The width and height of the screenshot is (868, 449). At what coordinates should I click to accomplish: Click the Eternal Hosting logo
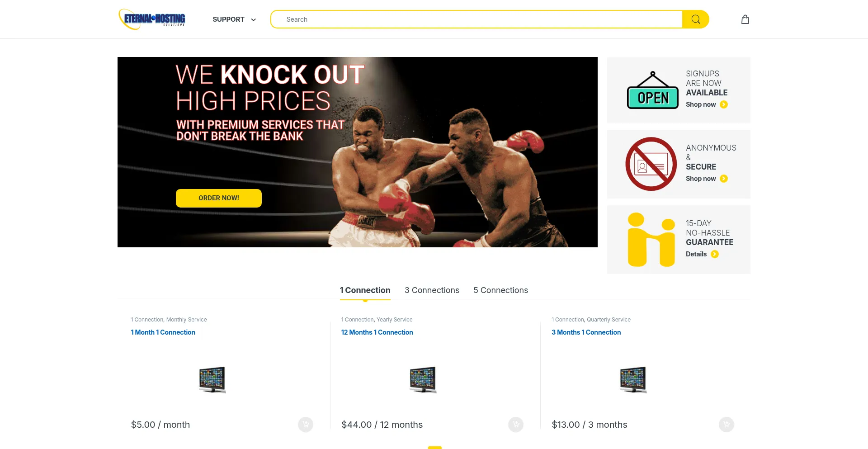click(152, 19)
